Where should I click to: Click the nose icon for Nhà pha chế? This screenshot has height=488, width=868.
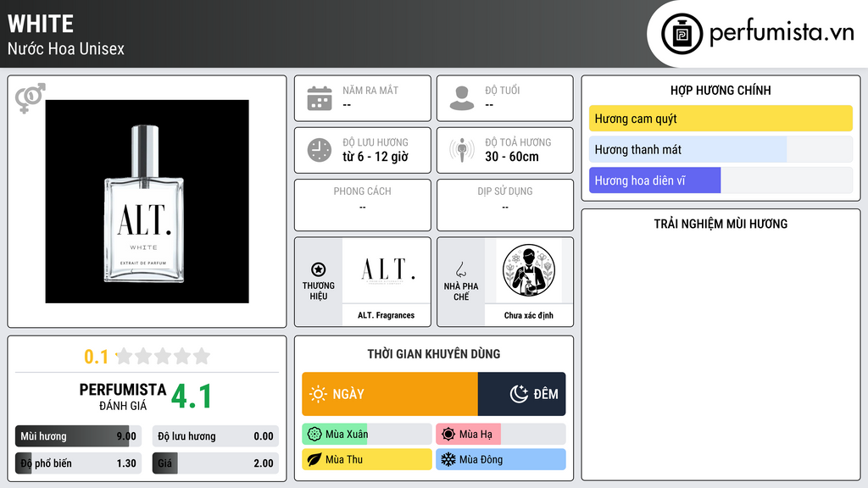(460, 269)
